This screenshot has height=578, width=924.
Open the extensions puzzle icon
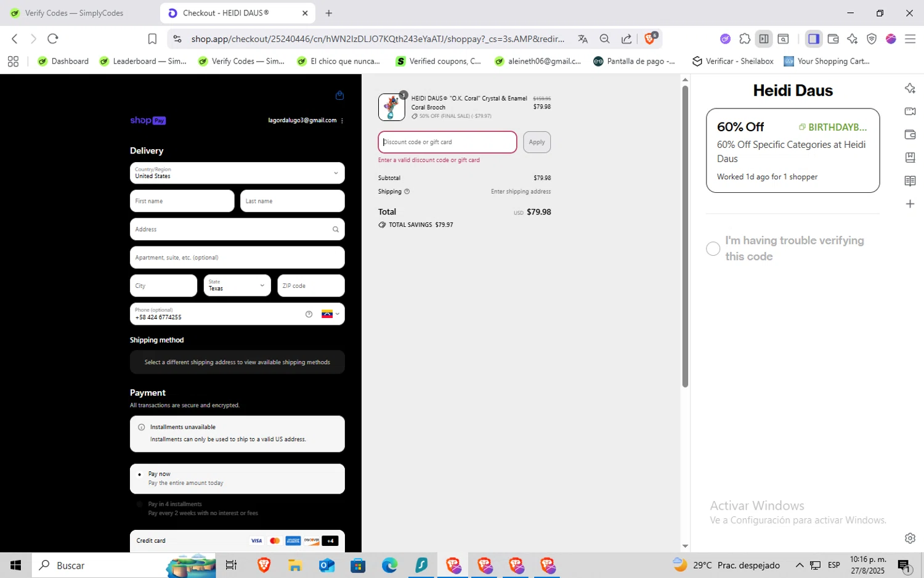pyautogui.click(x=745, y=39)
